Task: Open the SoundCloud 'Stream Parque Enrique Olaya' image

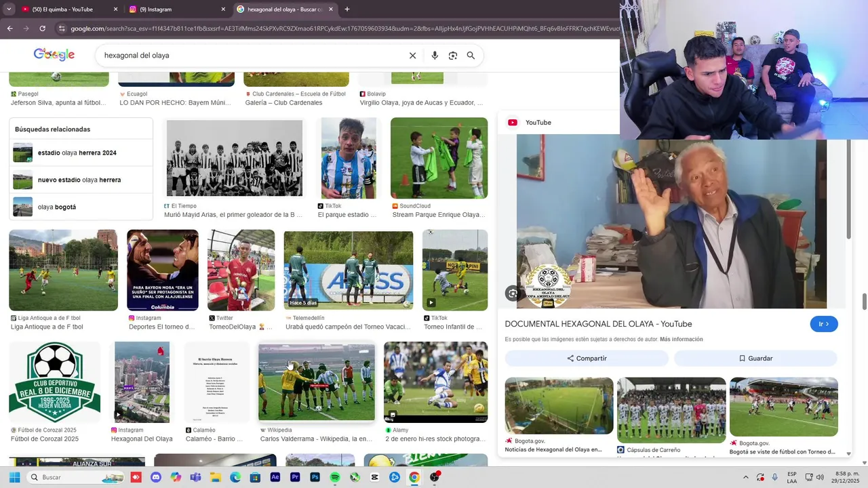Action: 439,158
